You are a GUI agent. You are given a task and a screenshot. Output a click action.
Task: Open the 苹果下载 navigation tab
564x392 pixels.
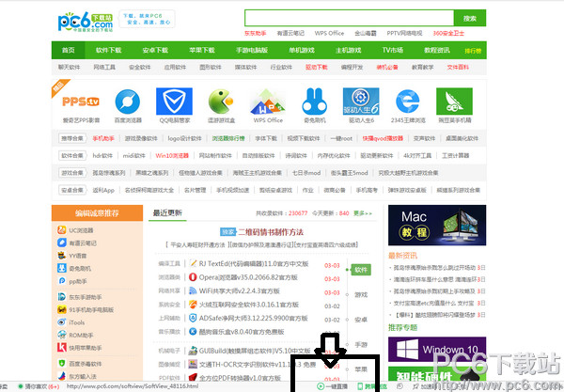202,51
